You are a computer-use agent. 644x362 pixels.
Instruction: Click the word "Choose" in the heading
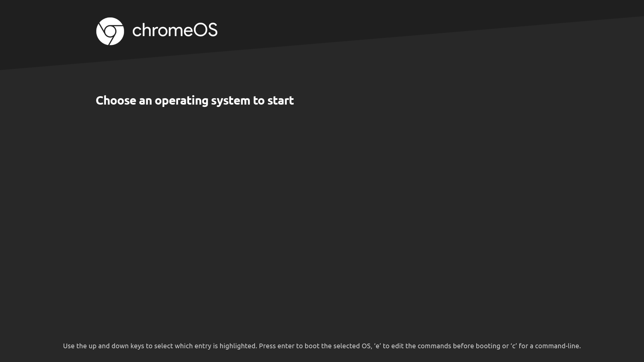pyautogui.click(x=116, y=100)
